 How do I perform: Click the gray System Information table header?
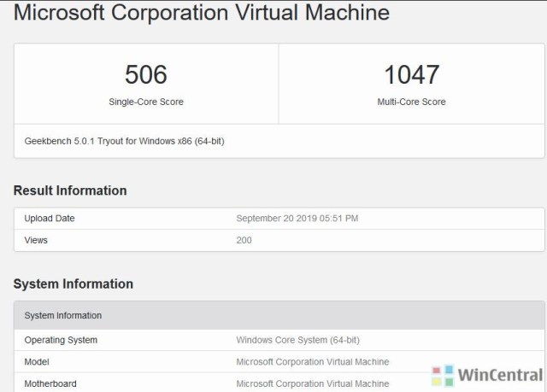coord(279,315)
